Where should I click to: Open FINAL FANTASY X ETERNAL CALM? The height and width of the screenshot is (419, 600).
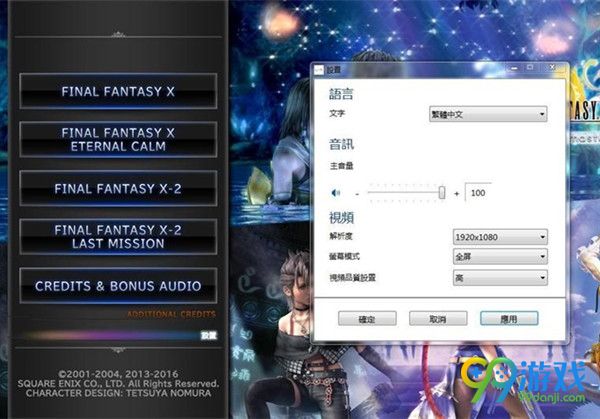pyautogui.click(x=118, y=139)
